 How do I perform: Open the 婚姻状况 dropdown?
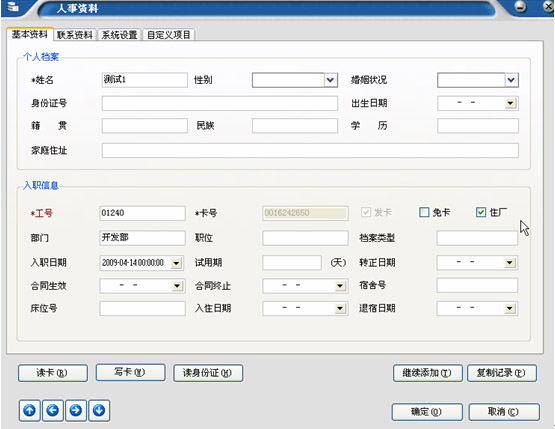[x=511, y=80]
